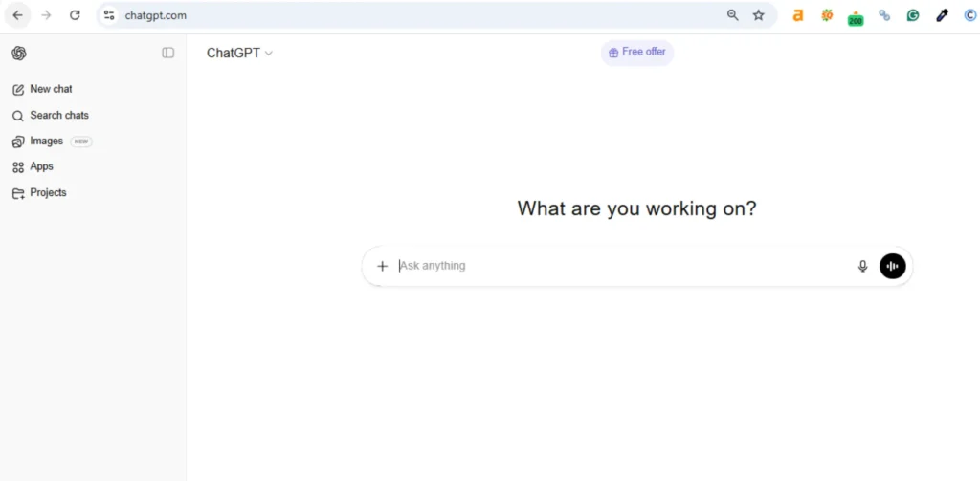The height and width of the screenshot is (481, 980).
Task: Bookmark this page with the star icon
Action: coord(758,15)
